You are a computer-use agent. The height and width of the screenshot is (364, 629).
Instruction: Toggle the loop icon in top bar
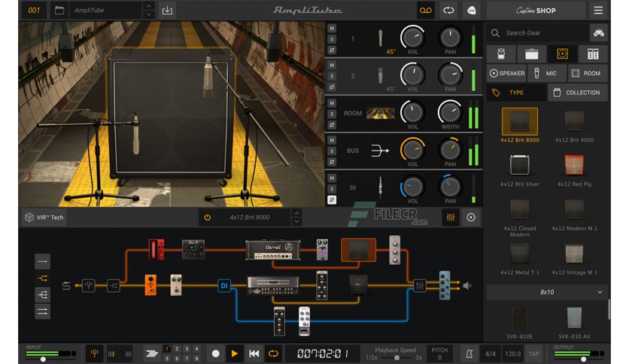448,11
